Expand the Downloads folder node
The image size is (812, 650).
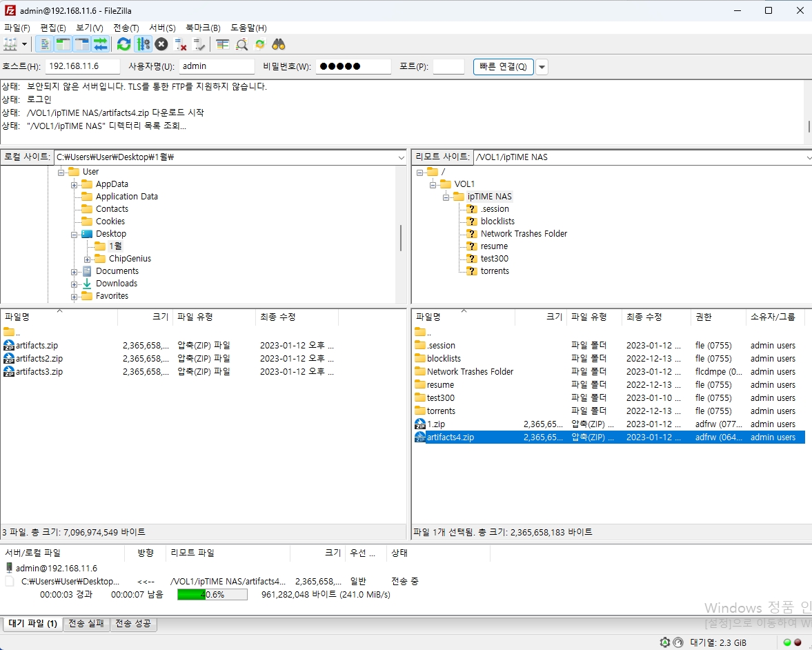[74, 284]
